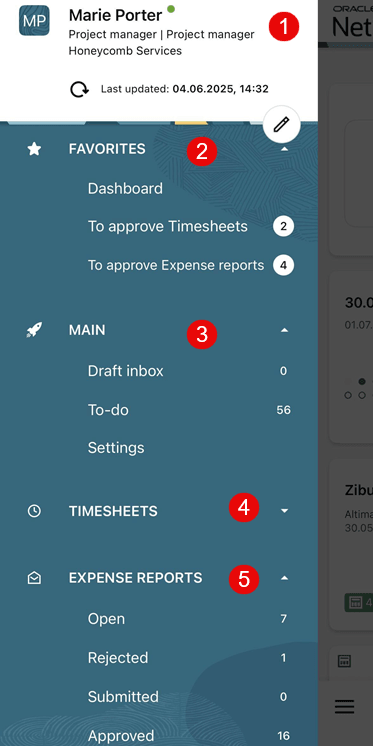
Task: Select Approved expense reports
Action: tap(121, 736)
